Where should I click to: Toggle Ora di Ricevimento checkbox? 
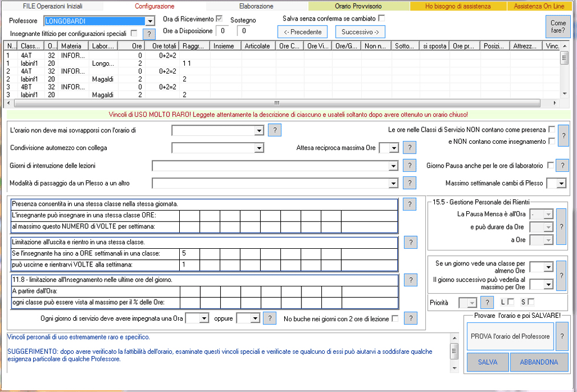[219, 19]
